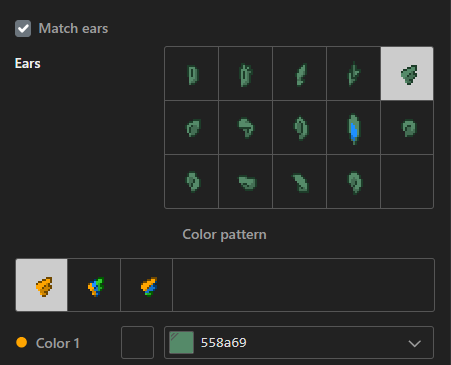451x365 pixels.
Task: Pick the flat horizontal ear in bottom row
Action: [246, 182]
